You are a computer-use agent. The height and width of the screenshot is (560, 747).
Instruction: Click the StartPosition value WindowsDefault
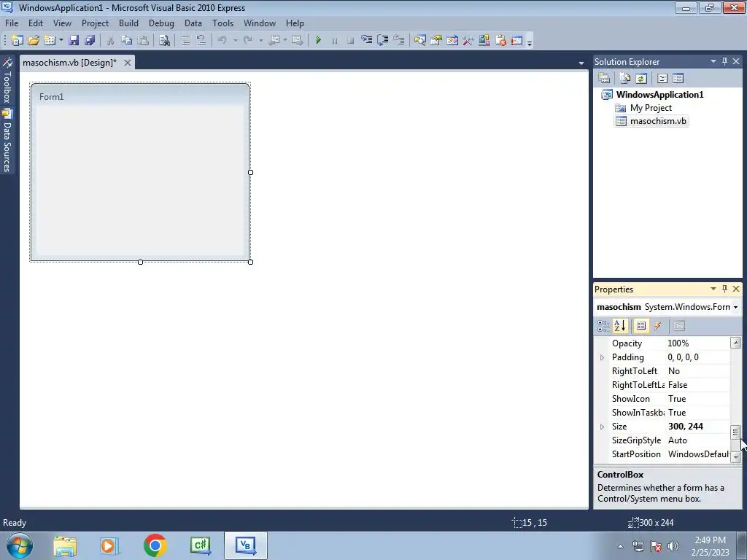(x=698, y=454)
